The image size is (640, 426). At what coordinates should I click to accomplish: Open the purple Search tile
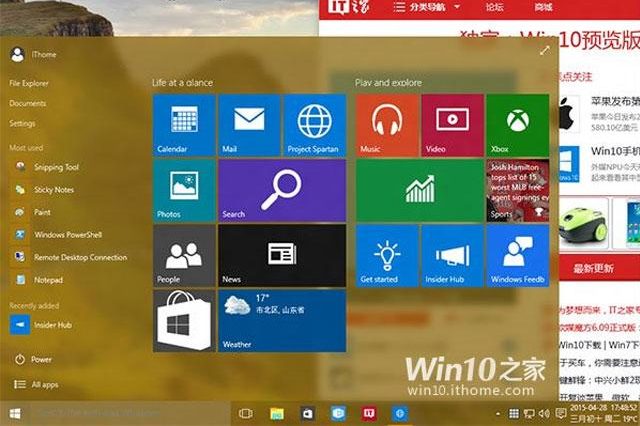pos(282,191)
